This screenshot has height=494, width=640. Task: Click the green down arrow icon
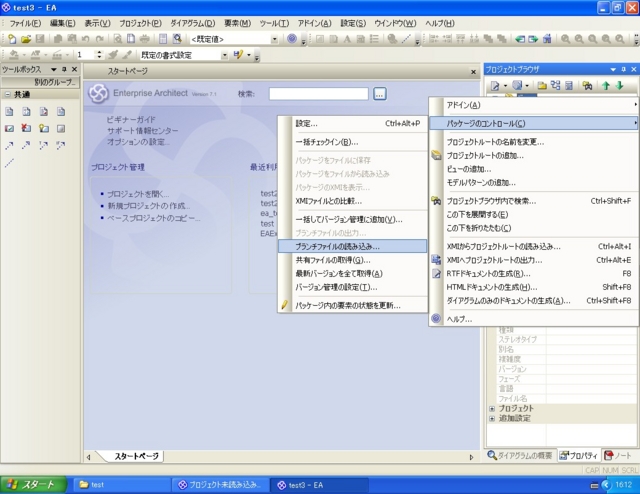(x=619, y=86)
